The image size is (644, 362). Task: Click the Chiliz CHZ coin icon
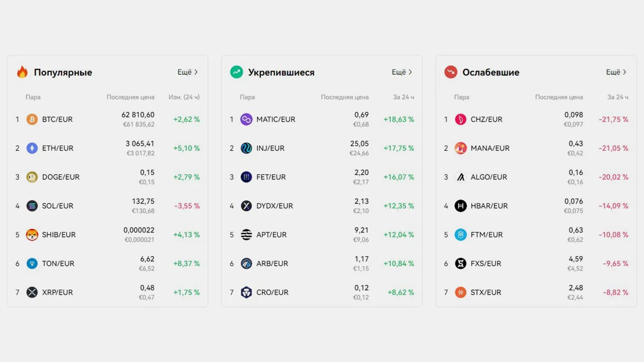460,119
